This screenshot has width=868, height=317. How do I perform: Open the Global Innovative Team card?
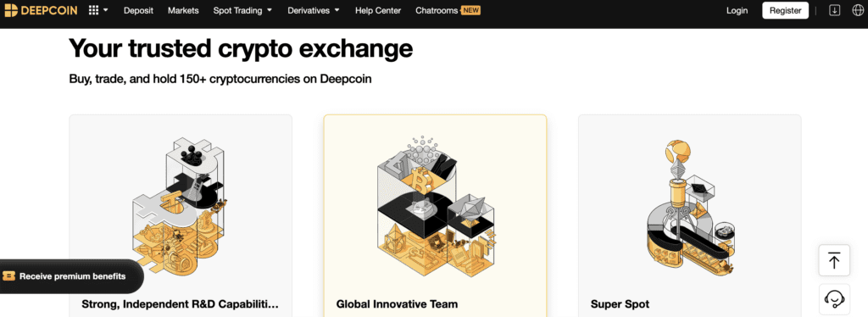pos(435,216)
